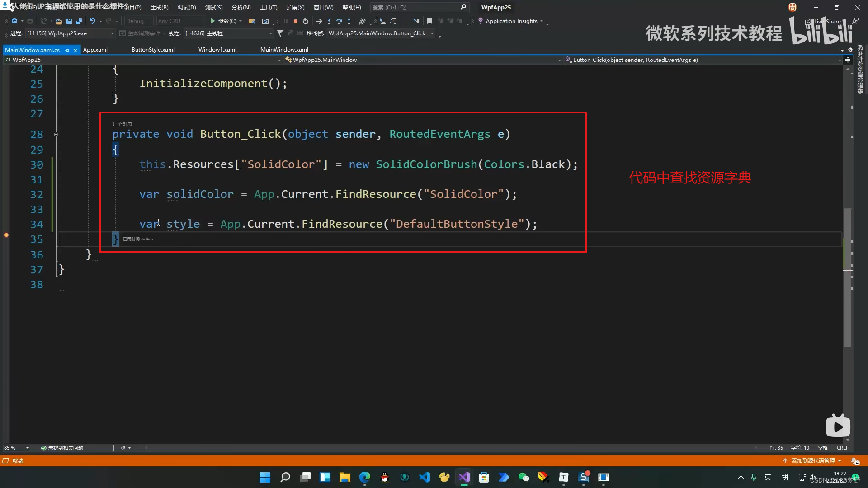The height and width of the screenshot is (488, 868).
Task: Open the thread dropdown showing 14636 主线程
Action: [x=270, y=33]
